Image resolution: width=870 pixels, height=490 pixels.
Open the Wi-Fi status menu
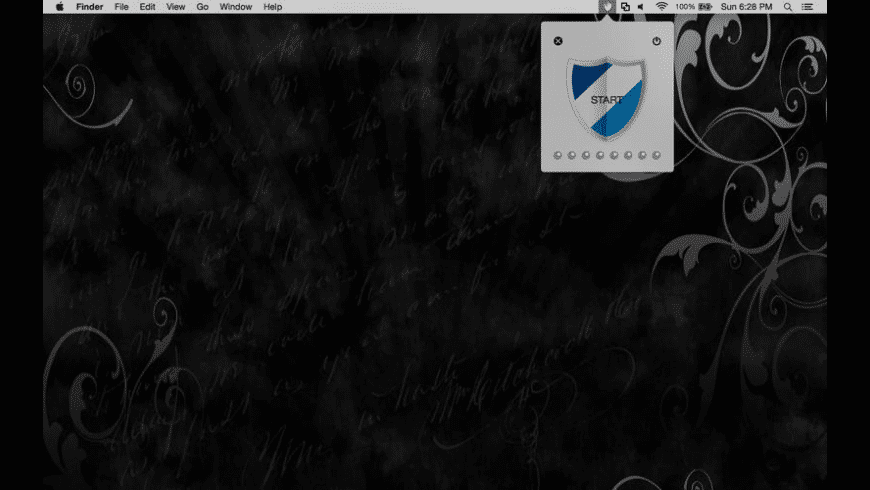(661, 7)
